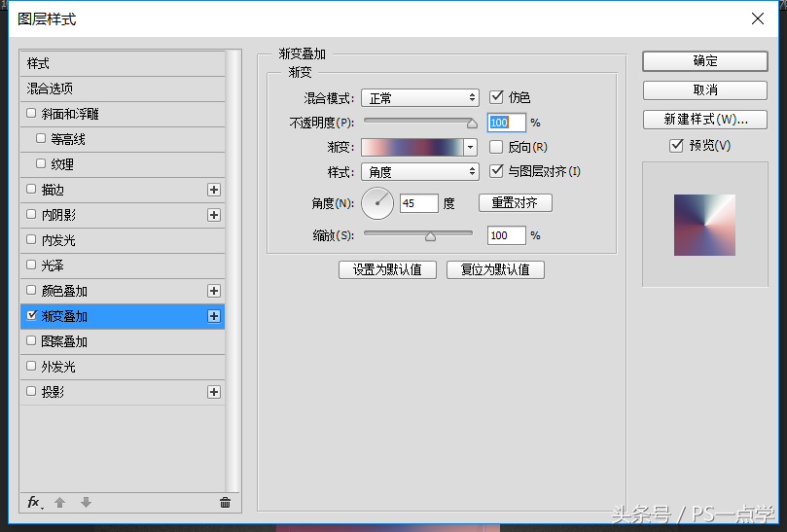
Task: Move effect down with the down arrow icon
Action: click(x=86, y=503)
